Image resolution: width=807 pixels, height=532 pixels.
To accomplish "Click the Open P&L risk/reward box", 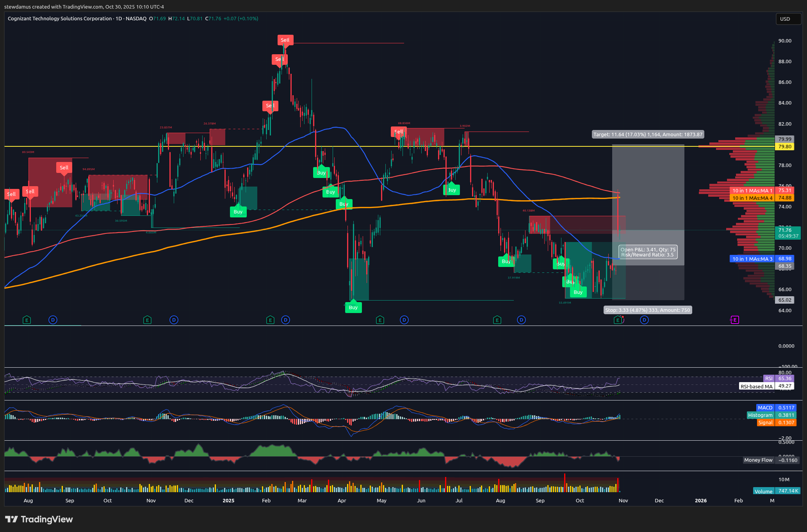I will (648, 252).
